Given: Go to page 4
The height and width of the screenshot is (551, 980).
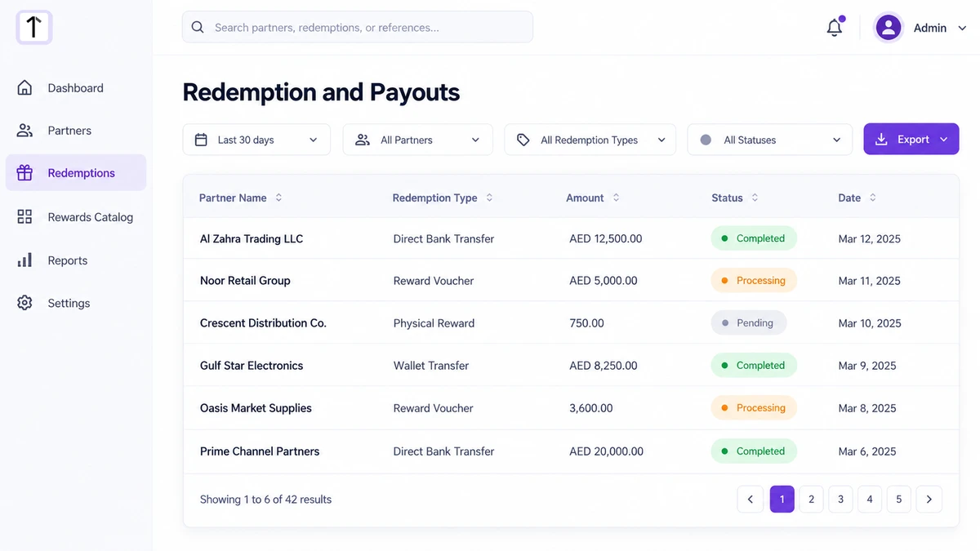Looking at the screenshot, I should point(870,500).
